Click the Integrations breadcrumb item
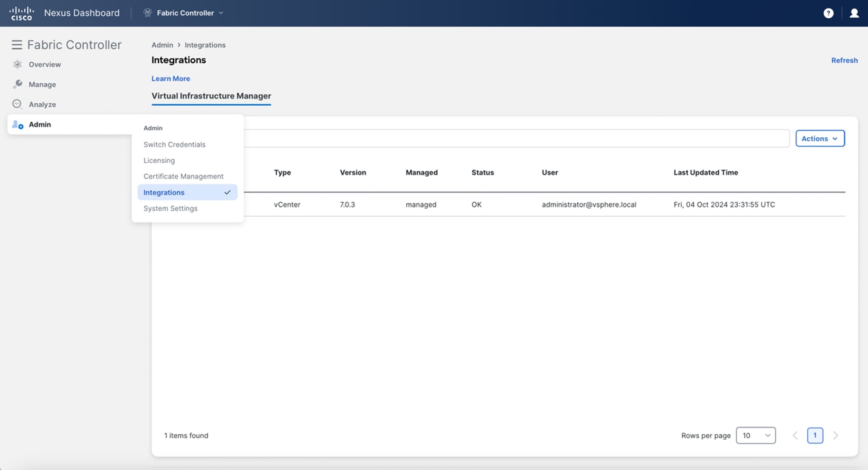 pyautogui.click(x=205, y=45)
